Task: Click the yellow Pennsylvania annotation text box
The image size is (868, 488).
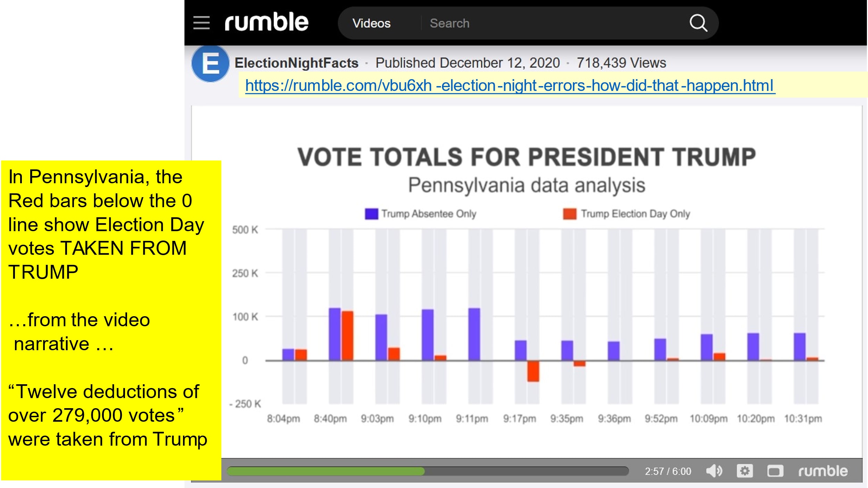Action: [x=111, y=320]
